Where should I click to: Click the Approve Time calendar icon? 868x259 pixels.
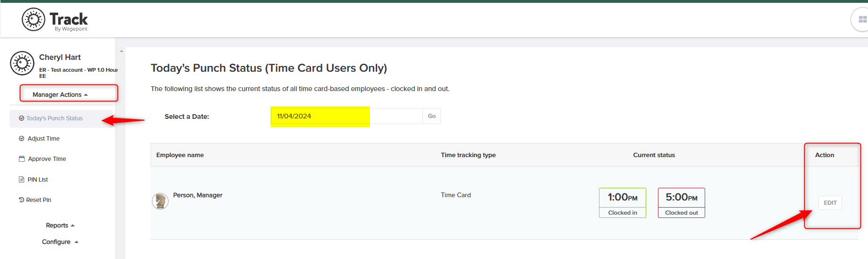[22, 159]
